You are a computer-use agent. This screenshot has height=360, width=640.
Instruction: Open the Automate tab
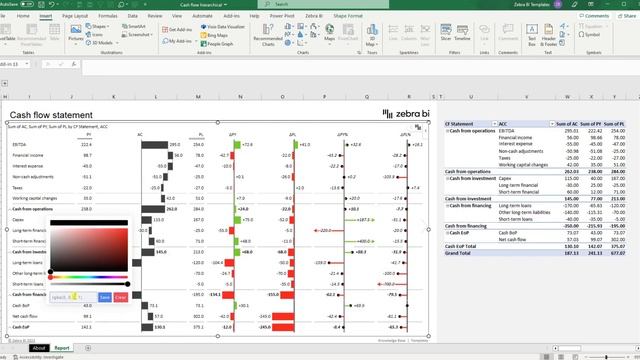(x=202, y=16)
